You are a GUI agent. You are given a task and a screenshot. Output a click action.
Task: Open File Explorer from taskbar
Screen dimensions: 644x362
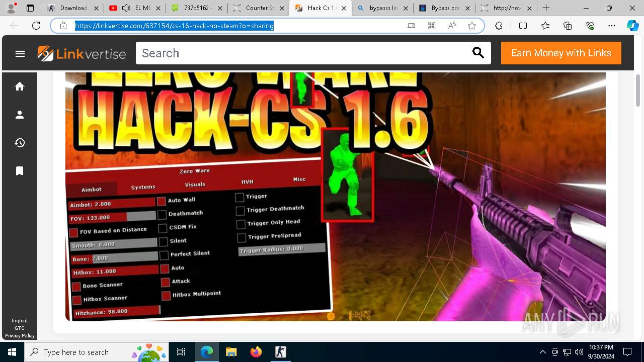click(x=231, y=352)
